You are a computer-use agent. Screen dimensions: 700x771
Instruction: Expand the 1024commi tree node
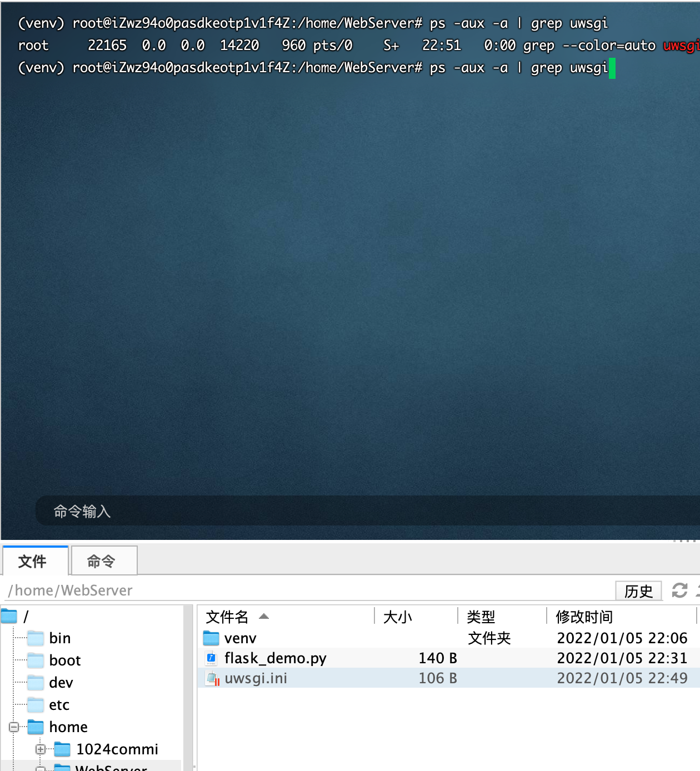pyautogui.click(x=39, y=749)
